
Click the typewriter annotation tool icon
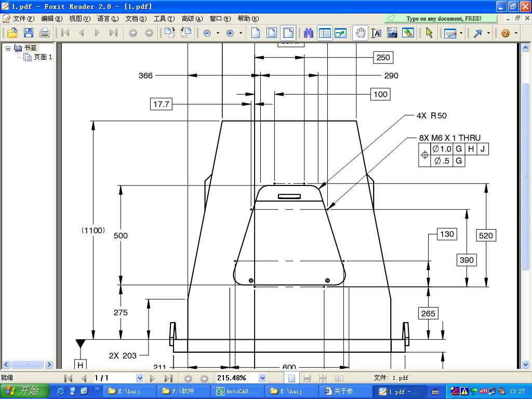click(450, 33)
